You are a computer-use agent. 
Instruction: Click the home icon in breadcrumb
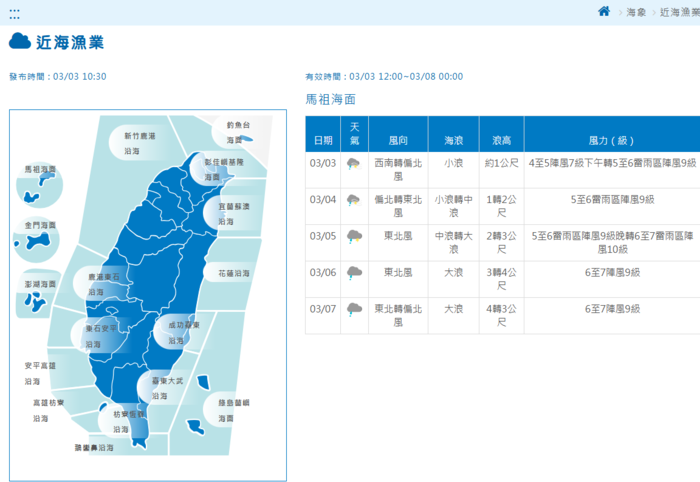[604, 11]
